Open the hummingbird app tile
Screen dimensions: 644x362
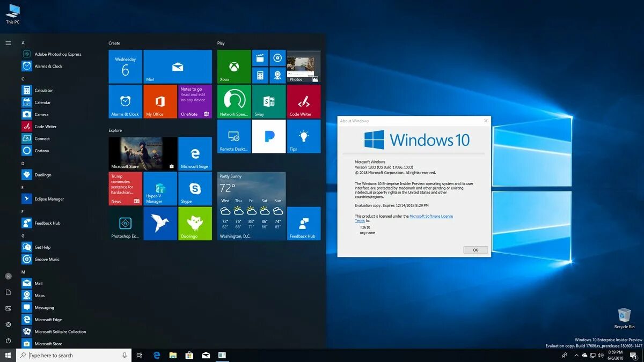(x=160, y=224)
